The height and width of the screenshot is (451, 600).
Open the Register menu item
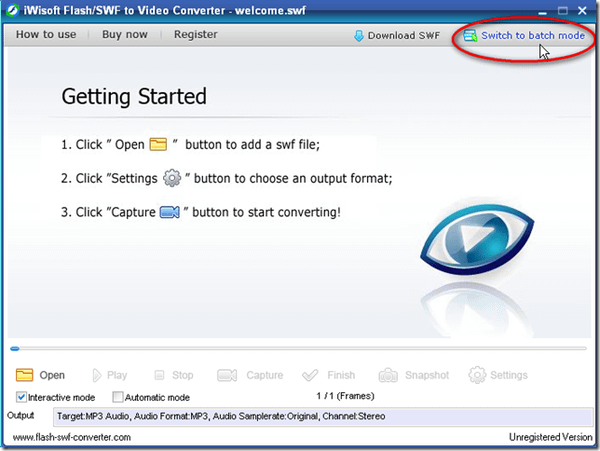pos(196,34)
